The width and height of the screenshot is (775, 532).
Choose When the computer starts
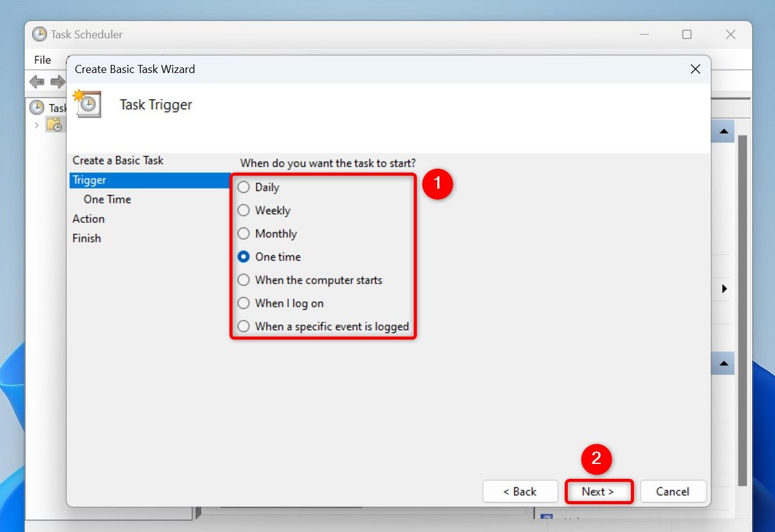(x=310, y=280)
